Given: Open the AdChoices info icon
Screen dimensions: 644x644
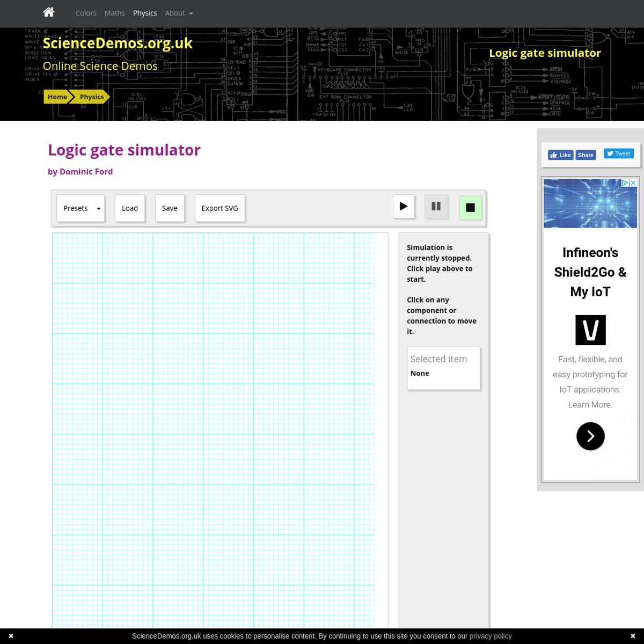Looking at the screenshot, I should [x=625, y=183].
